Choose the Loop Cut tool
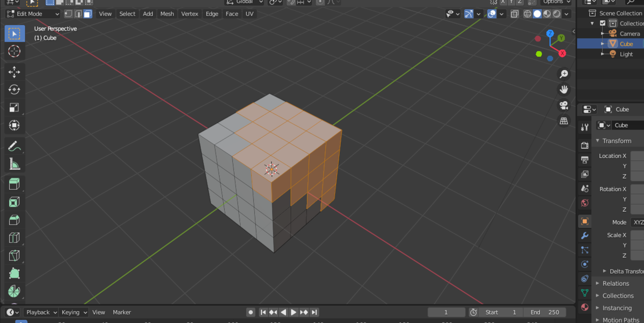 coord(14,238)
